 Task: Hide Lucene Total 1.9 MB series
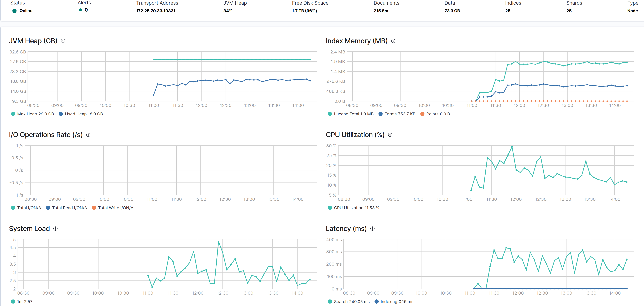[351, 114]
